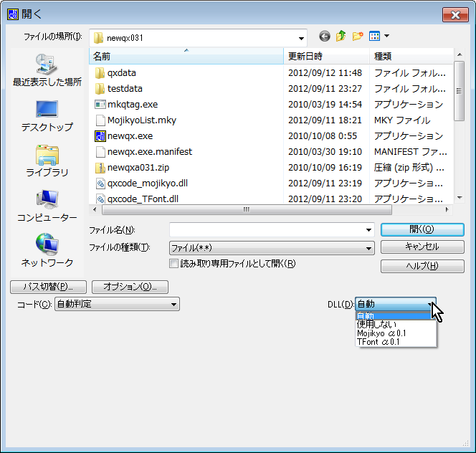Choose Mojikyo α0.1 in DLL list
476x453 pixels.
(396, 333)
